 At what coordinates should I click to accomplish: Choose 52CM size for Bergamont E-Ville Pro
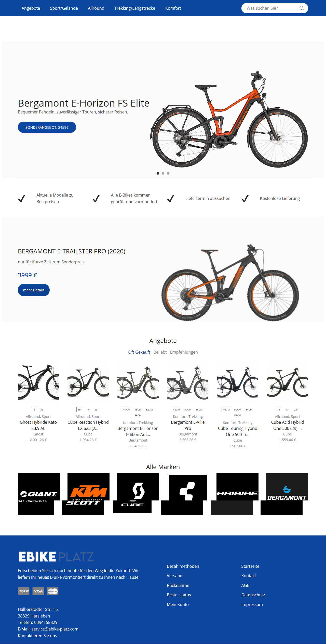click(188, 409)
